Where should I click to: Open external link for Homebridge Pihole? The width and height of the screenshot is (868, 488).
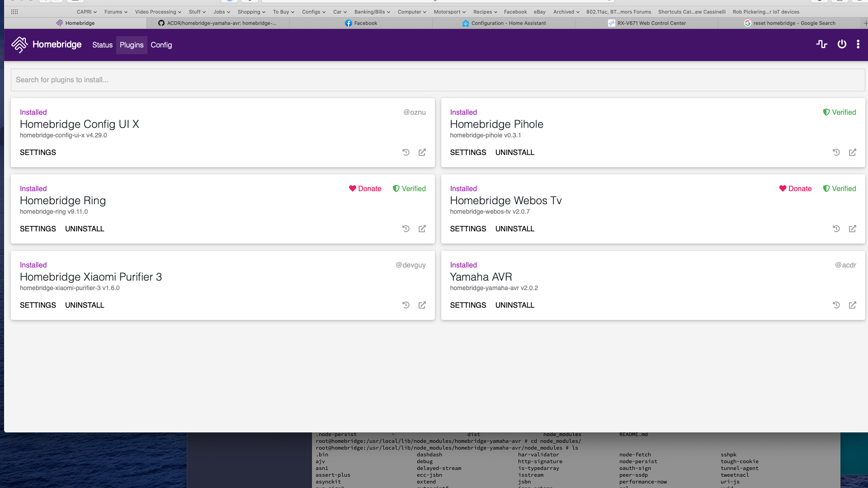tap(853, 152)
